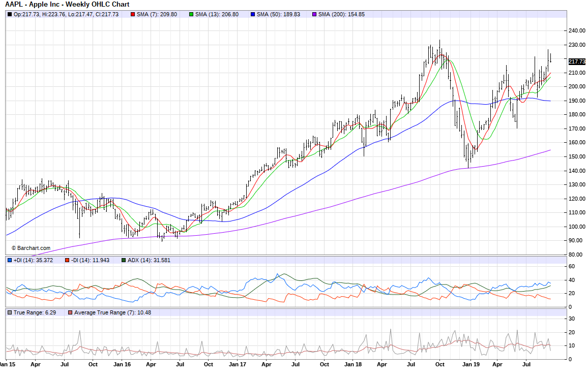The width and height of the screenshot is (588, 380).
Task: Click the Average True Range (7) swatch
Action: pyautogui.click(x=70, y=312)
